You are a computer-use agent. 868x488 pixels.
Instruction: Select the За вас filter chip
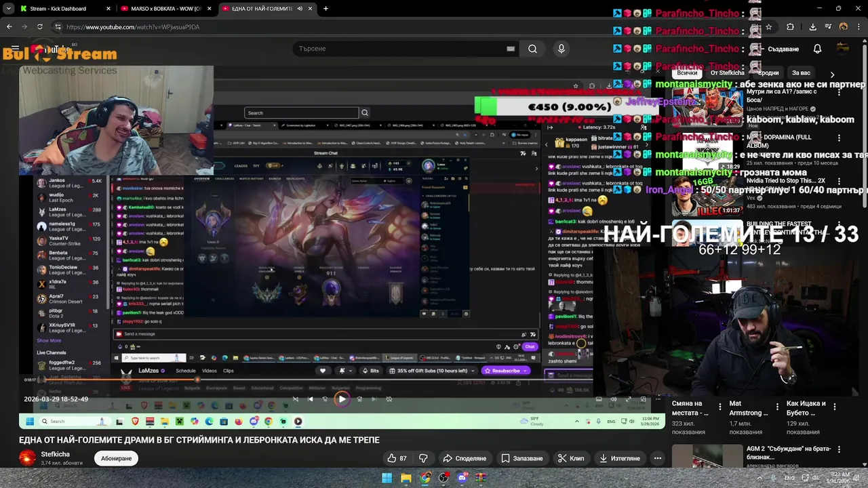(801, 73)
